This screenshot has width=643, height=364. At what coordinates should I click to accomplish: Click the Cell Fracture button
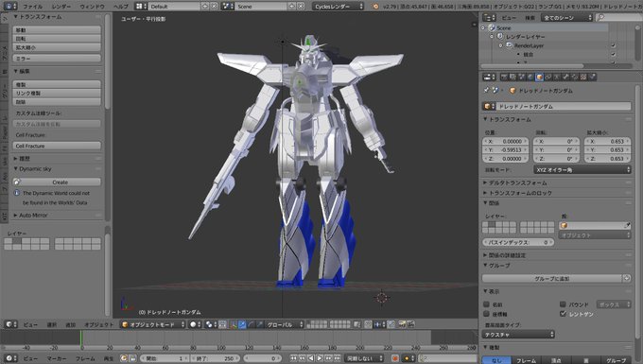pos(57,146)
